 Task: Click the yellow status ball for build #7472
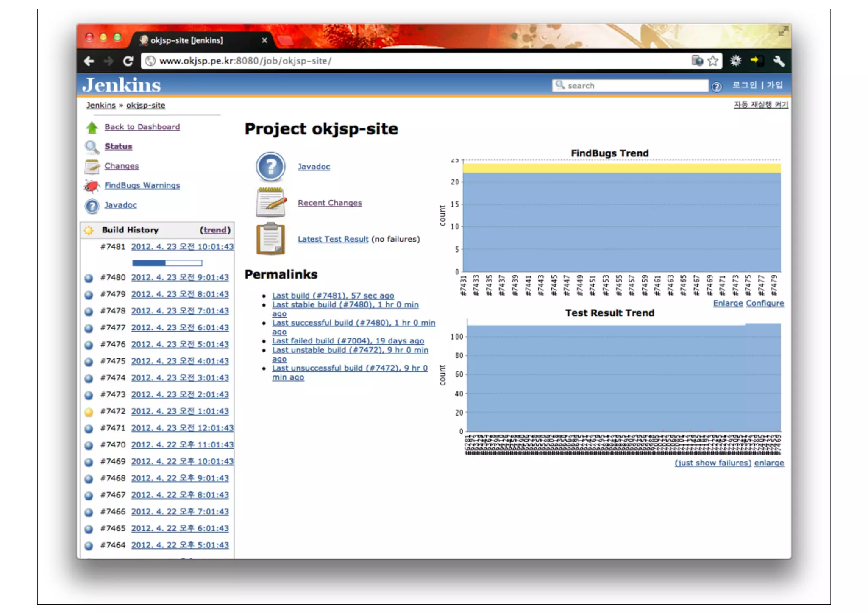tap(89, 412)
